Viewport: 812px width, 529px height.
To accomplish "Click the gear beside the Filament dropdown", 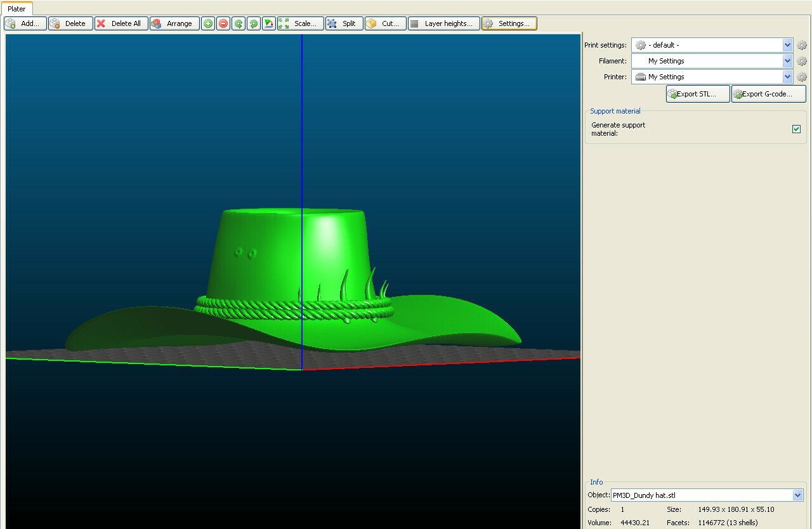I will [801, 60].
